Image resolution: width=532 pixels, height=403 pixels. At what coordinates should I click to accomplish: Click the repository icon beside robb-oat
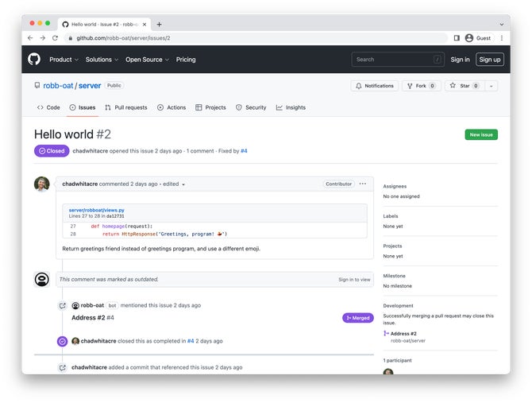pyautogui.click(x=37, y=85)
